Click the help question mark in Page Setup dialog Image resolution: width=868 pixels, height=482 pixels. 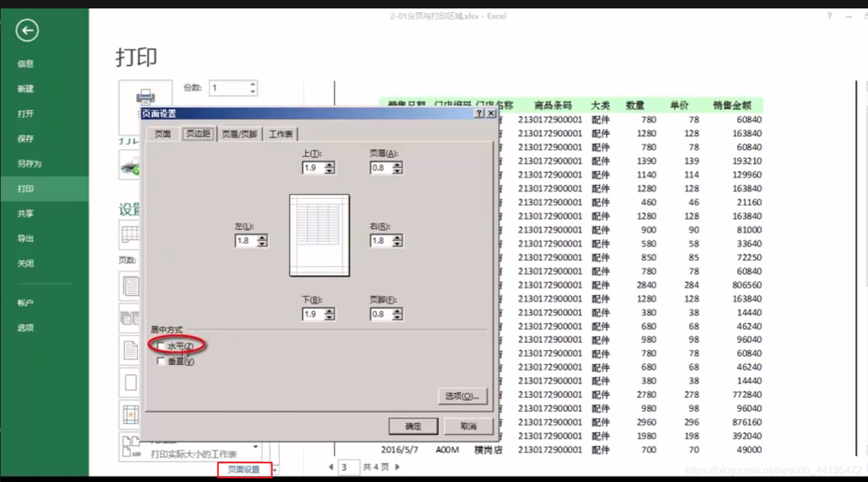[479, 113]
